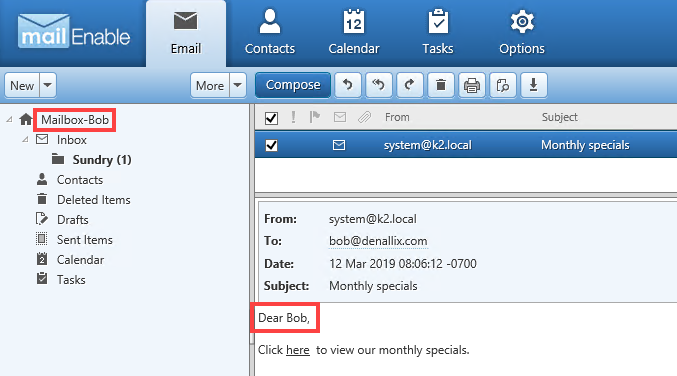
Task: Switch to the Calendar tab
Action: [354, 33]
